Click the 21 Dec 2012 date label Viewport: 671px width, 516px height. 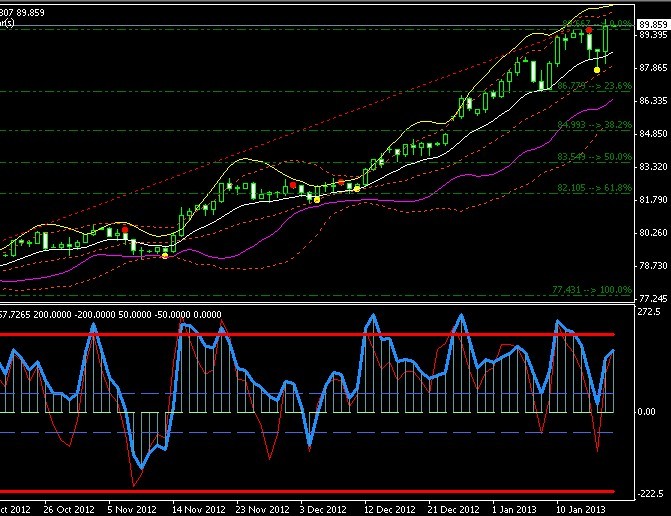[454, 510]
